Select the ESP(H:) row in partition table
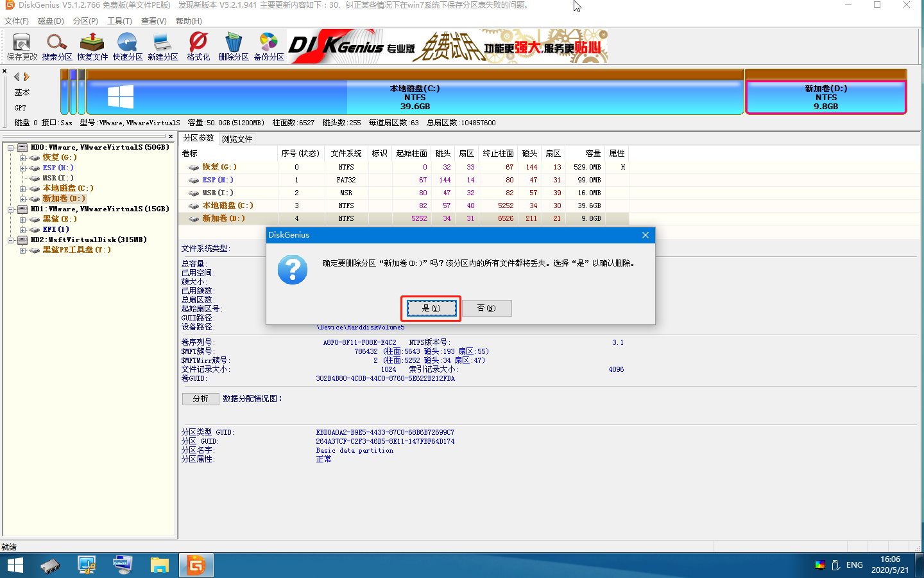This screenshot has width=924, height=578. 404,180
